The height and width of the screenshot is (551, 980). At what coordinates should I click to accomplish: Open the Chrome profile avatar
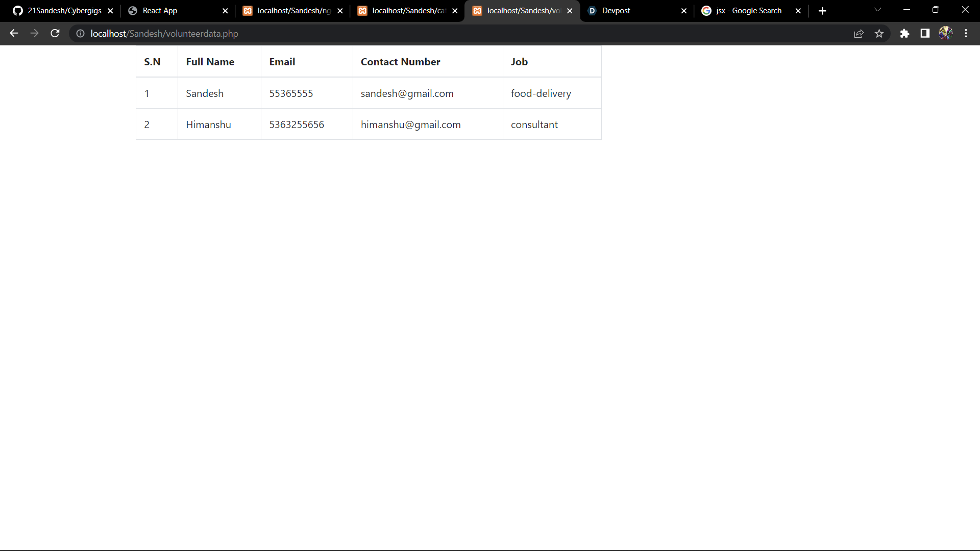coord(945,34)
